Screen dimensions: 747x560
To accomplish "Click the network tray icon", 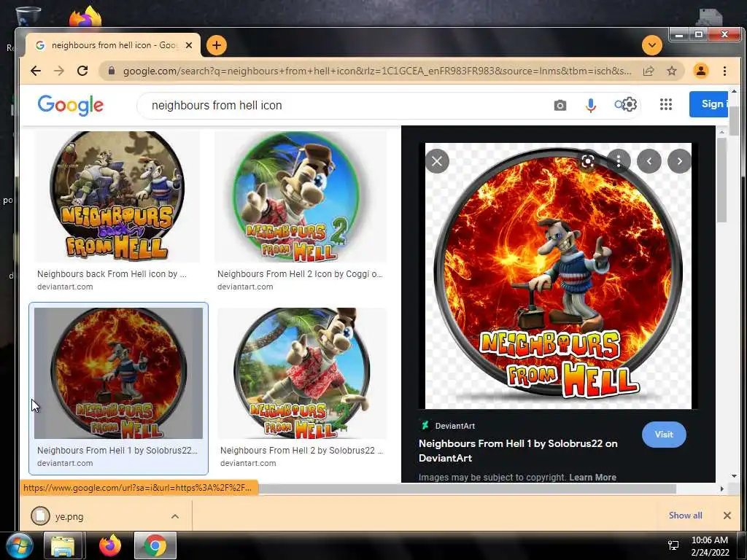I will [x=673, y=545].
